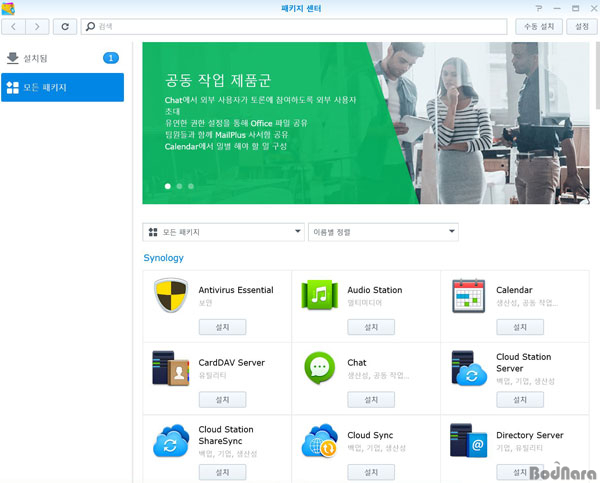
Task: Click the installed count badge showing 1
Action: click(x=111, y=58)
